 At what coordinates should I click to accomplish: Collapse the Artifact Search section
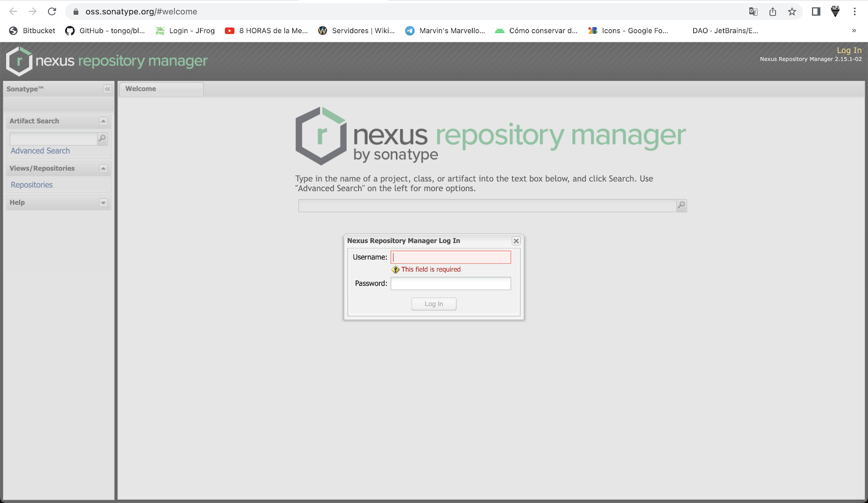click(103, 121)
